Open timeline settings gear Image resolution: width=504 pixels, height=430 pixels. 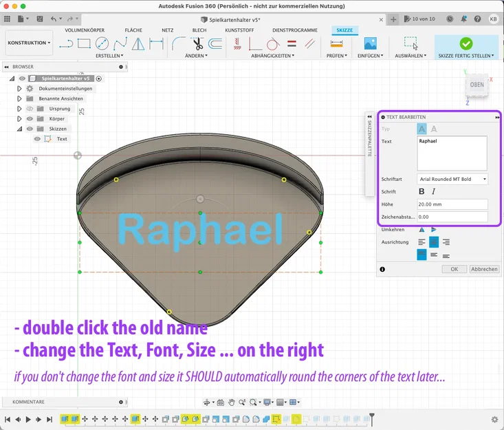(494, 420)
